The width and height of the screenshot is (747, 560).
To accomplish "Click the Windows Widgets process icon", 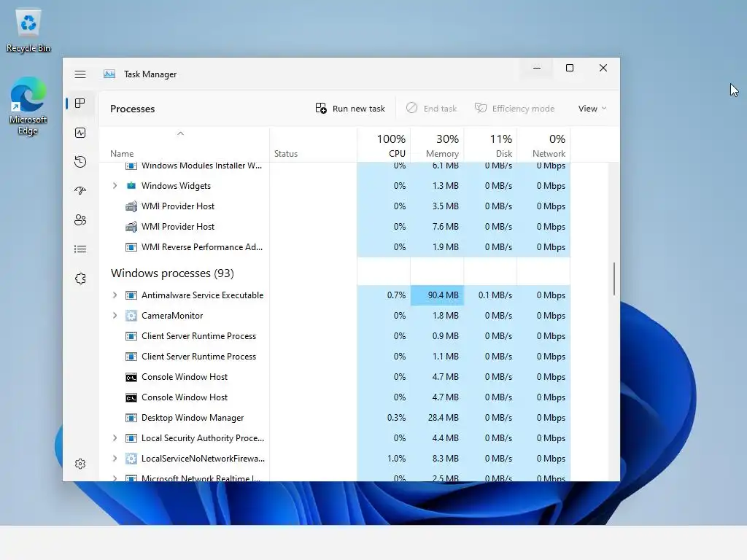I will [131, 186].
